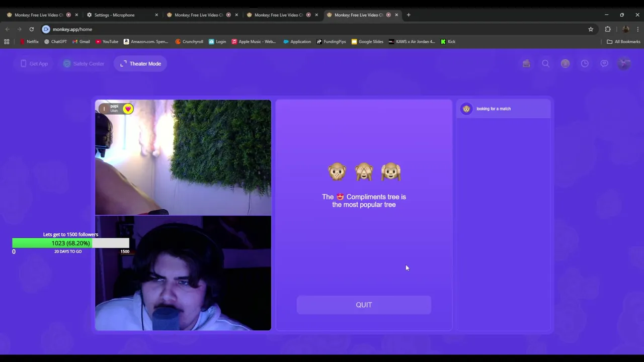Open the Amazon.com bookmark

[x=146, y=42]
